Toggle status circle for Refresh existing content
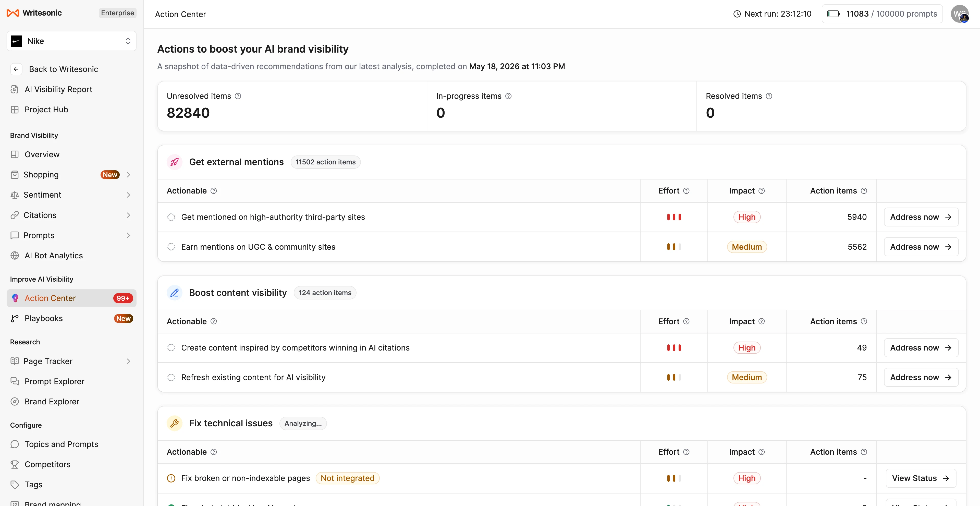This screenshot has width=980, height=506. (171, 377)
